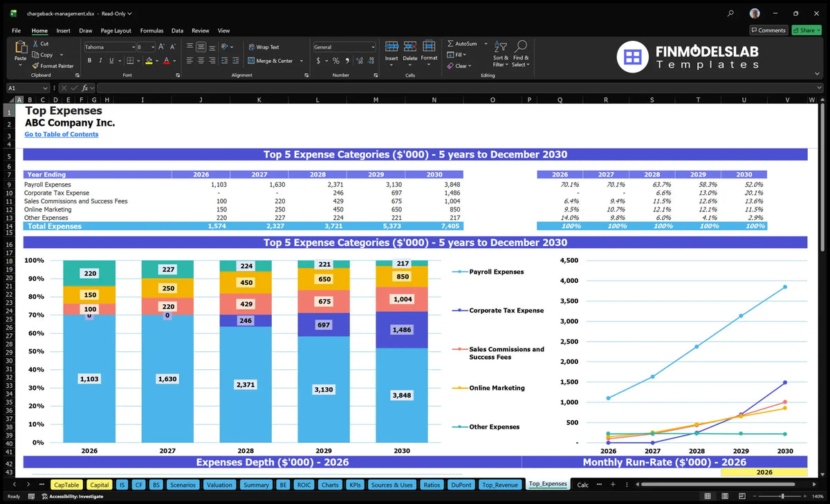The width and height of the screenshot is (830, 504).
Task: Click the fx Insert Function icon
Action: pyautogui.click(x=84, y=88)
